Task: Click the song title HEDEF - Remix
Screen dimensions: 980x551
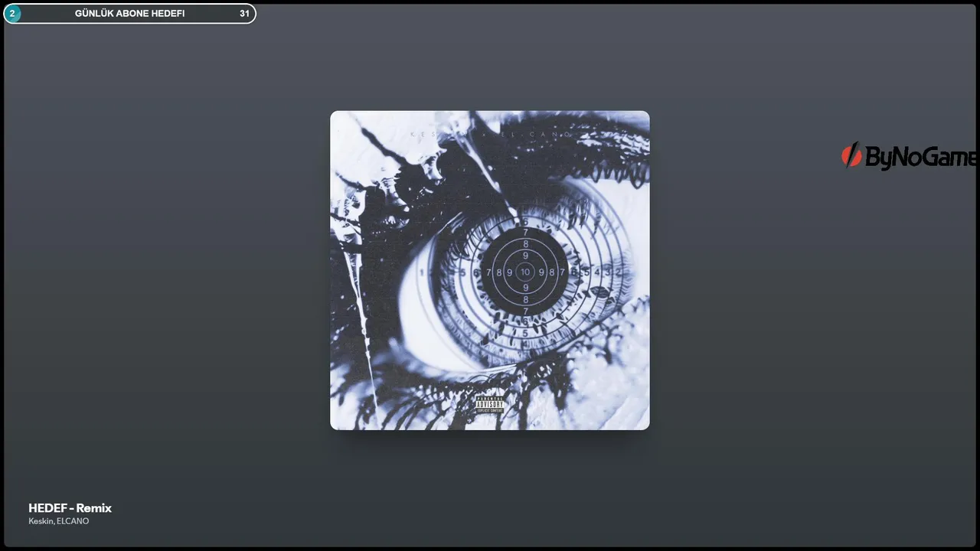Action: tap(70, 508)
